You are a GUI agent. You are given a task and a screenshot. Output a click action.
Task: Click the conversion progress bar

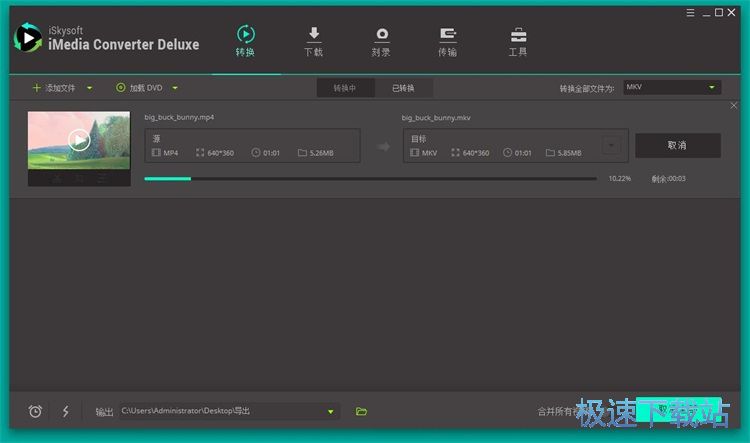point(370,178)
